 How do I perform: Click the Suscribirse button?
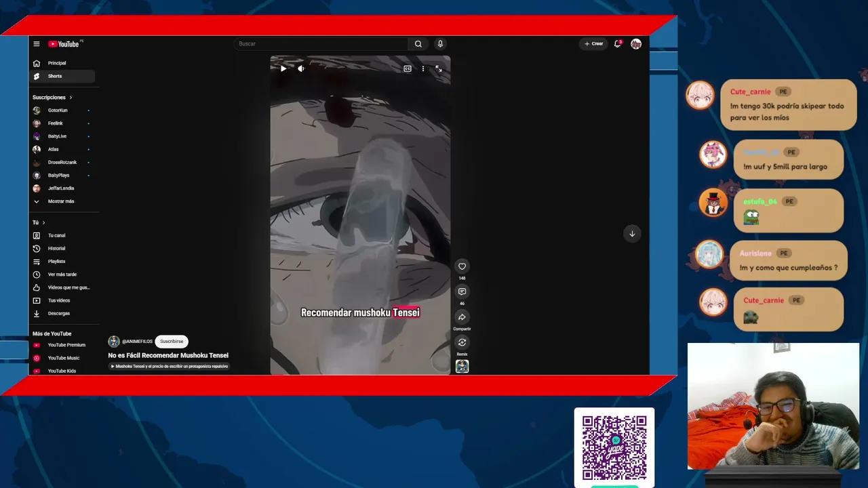(172, 342)
